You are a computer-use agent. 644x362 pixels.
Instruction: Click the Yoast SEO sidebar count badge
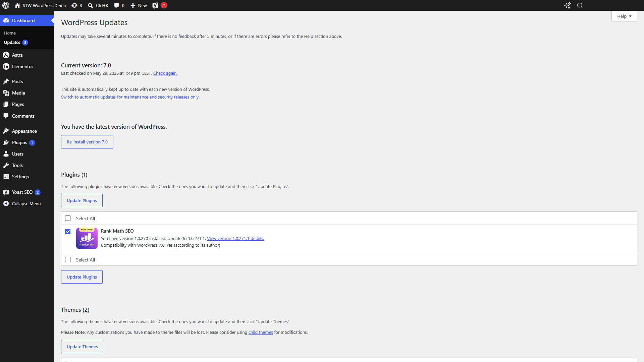click(38, 192)
